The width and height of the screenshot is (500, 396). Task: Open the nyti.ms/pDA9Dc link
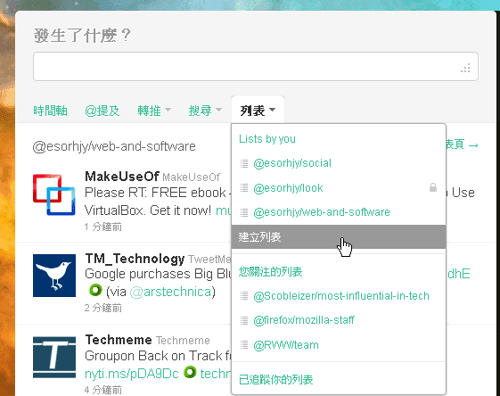tap(132, 374)
